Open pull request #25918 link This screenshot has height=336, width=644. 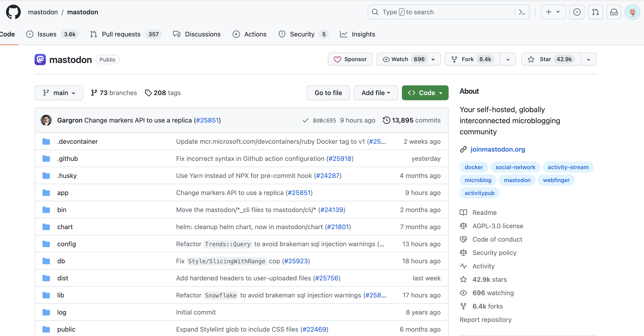[340, 159]
